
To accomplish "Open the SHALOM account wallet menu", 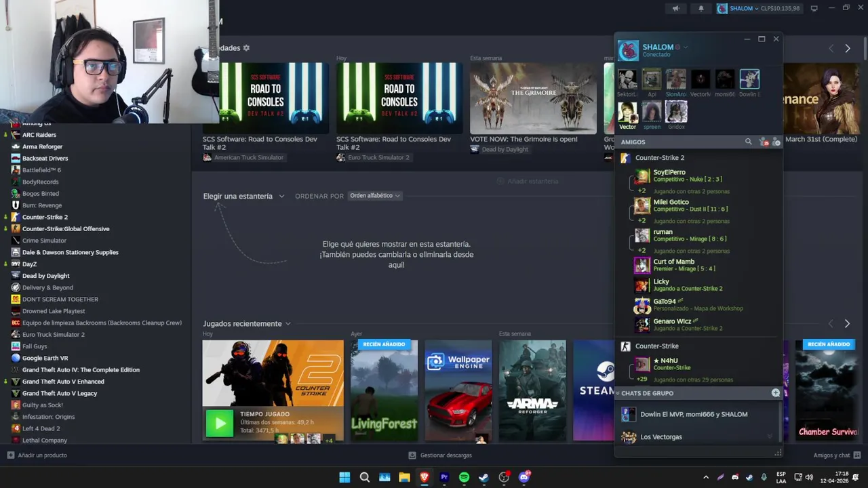I will [758, 8].
